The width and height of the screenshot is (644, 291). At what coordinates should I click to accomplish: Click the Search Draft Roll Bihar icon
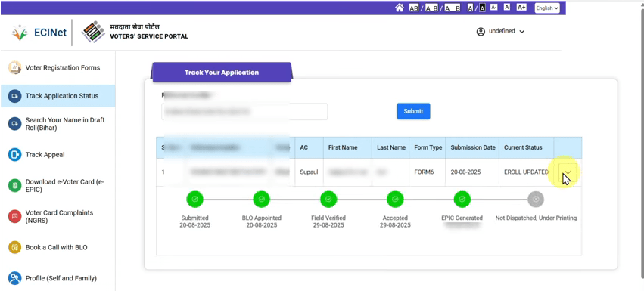(x=15, y=124)
